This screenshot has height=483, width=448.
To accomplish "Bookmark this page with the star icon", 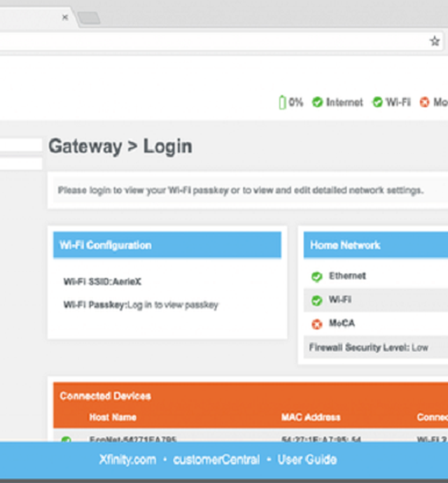I will (x=435, y=41).
